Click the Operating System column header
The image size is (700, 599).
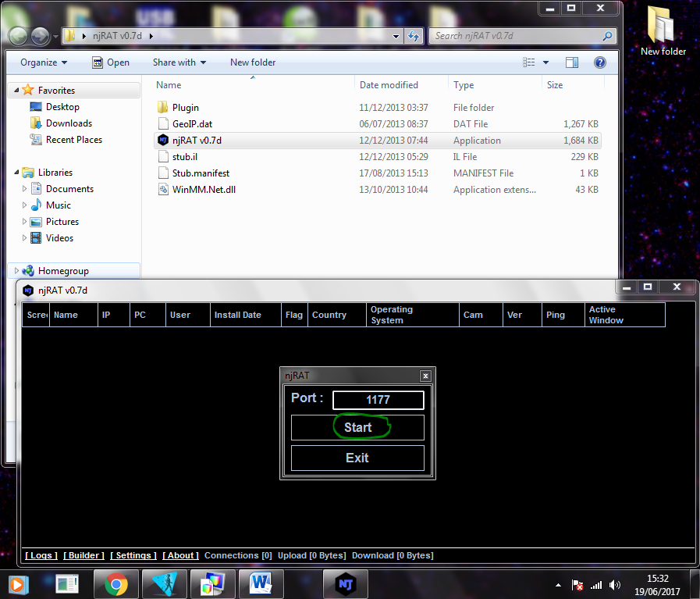click(413, 315)
